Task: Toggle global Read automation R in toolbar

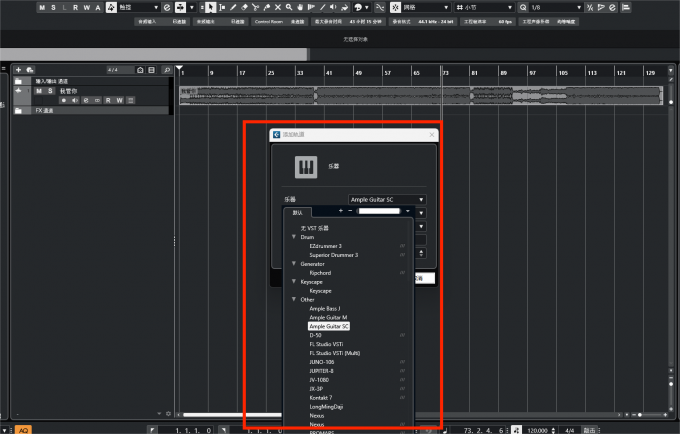Action: pyautogui.click(x=75, y=7)
